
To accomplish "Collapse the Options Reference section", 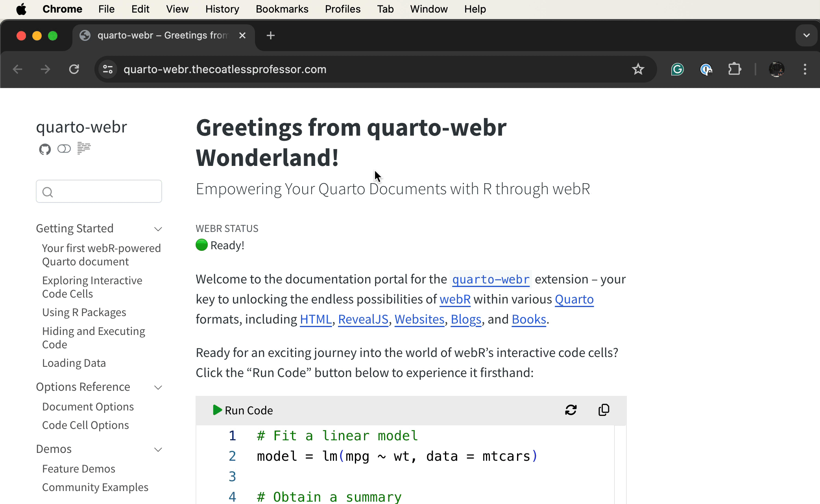I will (x=158, y=387).
